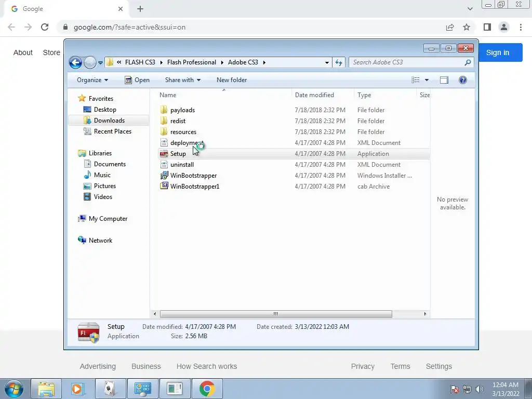Open Recent Places in navigation pane
This screenshot has width=532, height=399.
(113, 131)
